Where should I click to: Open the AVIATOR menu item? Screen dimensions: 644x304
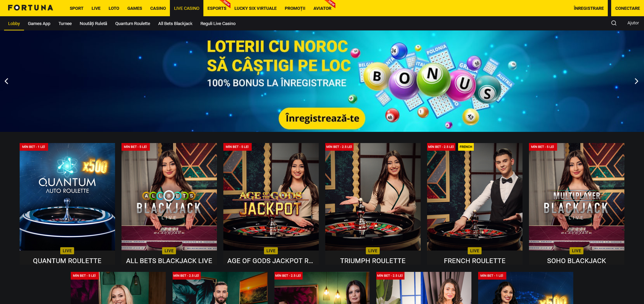click(x=322, y=8)
